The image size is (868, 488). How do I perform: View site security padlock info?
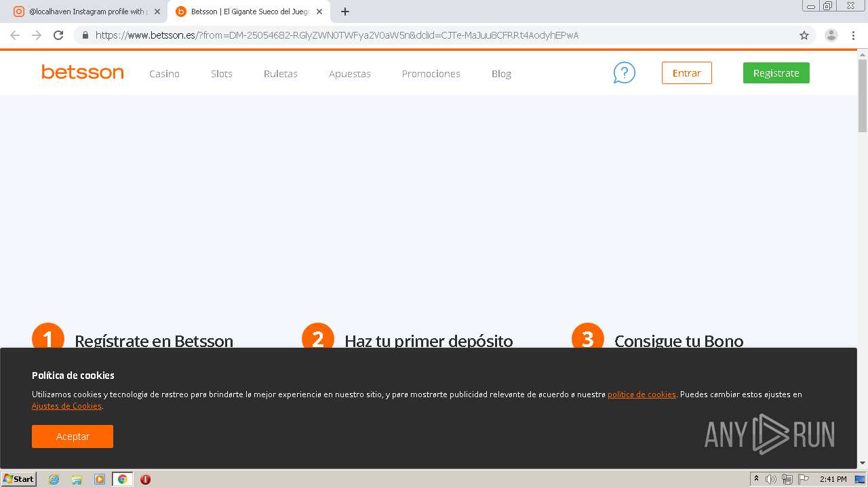tap(85, 35)
